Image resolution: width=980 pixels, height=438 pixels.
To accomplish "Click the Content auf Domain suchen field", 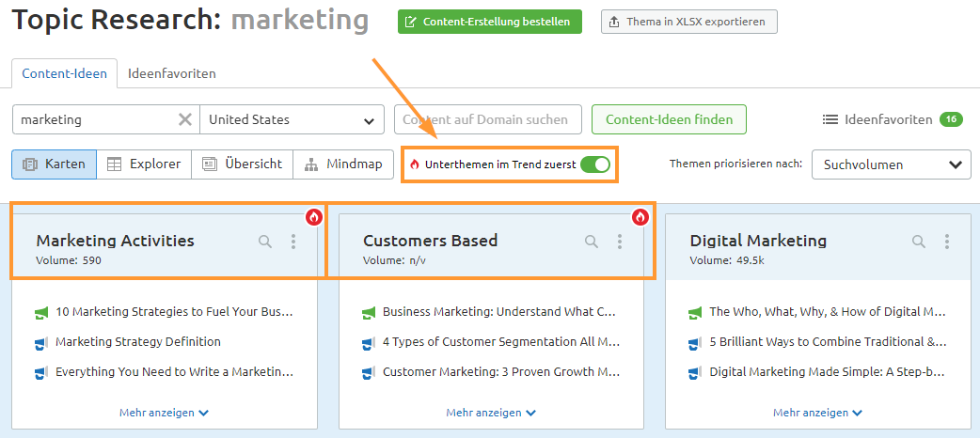I will click(x=488, y=119).
